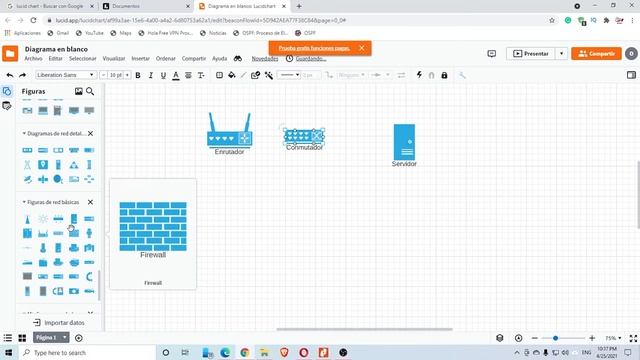The width and height of the screenshot is (640, 360).
Task: Click the orange Compartir button
Action: 596,53
